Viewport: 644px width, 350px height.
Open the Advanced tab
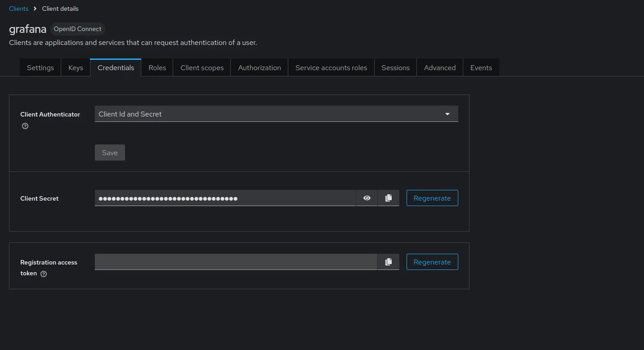tap(439, 68)
